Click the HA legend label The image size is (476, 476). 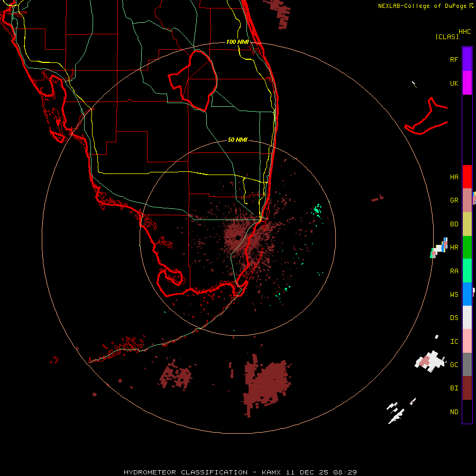[x=454, y=177]
